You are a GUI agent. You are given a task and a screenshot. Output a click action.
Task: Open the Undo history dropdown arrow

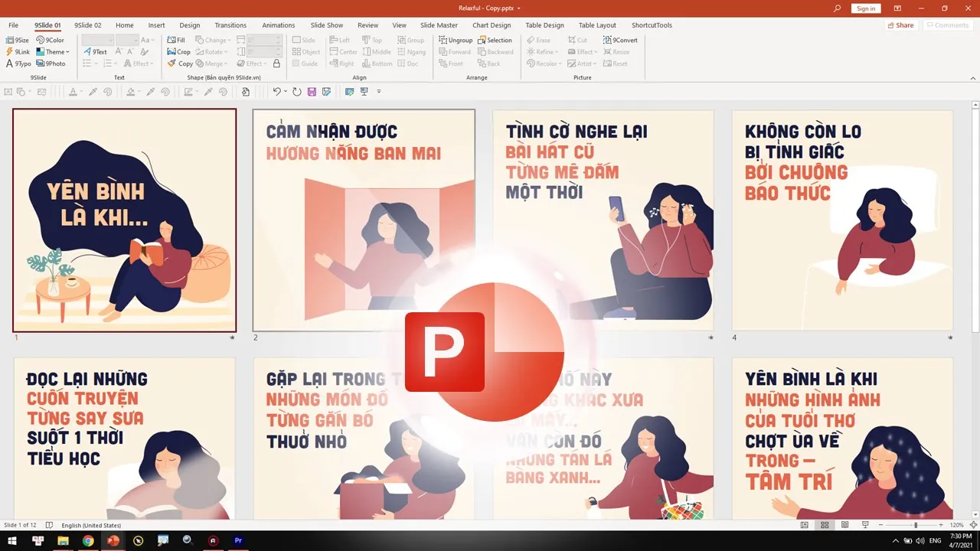tap(286, 92)
